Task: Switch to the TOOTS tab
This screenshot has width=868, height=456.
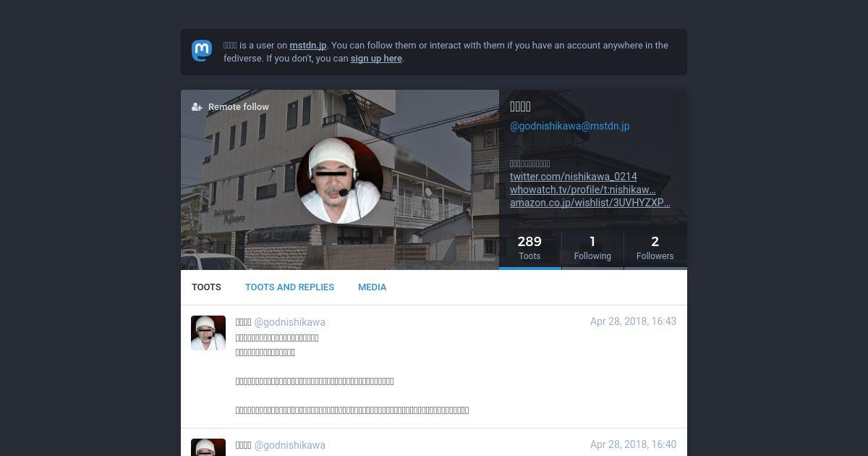Action: point(206,287)
